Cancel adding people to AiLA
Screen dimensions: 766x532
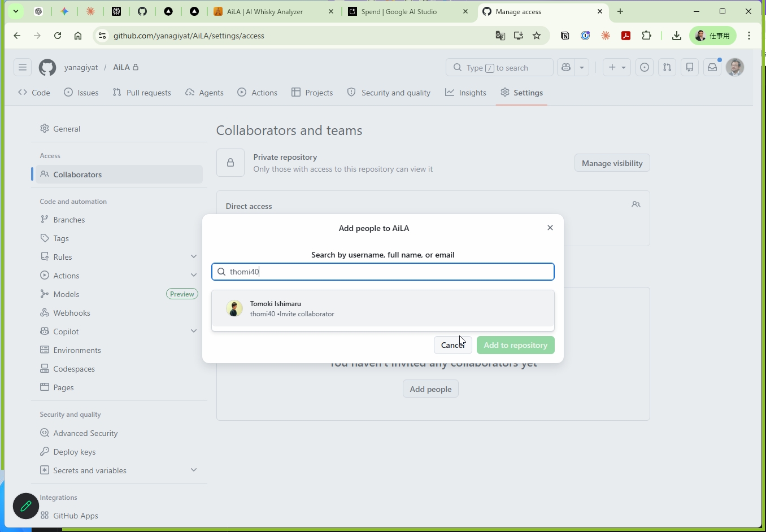point(453,345)
